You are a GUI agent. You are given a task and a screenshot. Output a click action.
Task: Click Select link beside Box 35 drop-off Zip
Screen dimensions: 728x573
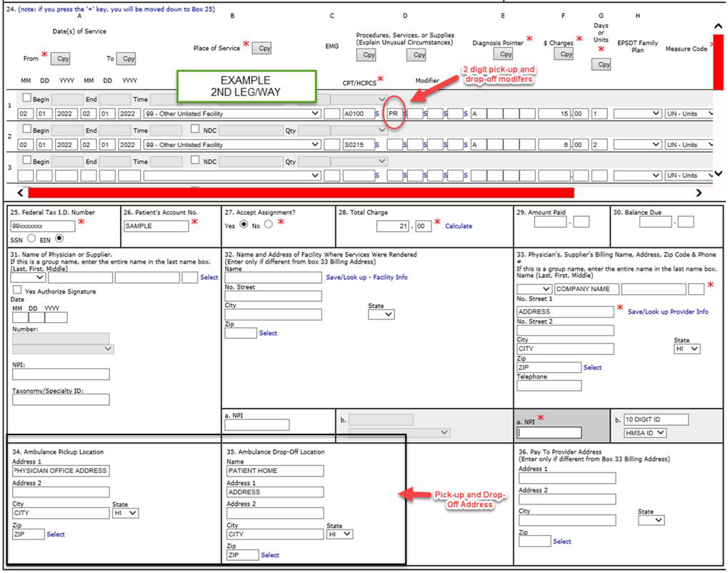pyautogui.click(x=270, y=555)
